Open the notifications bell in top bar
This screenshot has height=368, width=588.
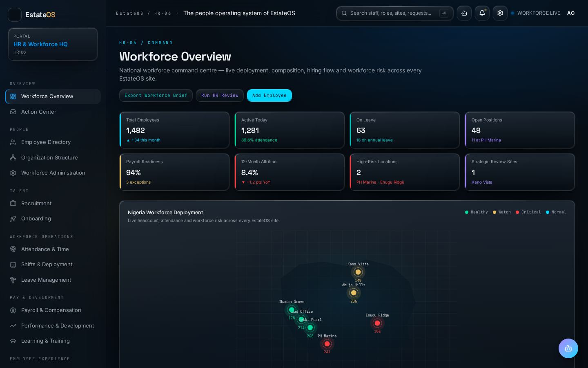coord(482,13)
